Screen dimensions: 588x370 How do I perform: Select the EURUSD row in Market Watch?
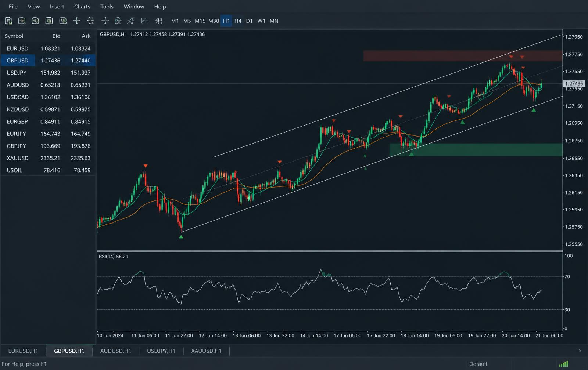48,48
